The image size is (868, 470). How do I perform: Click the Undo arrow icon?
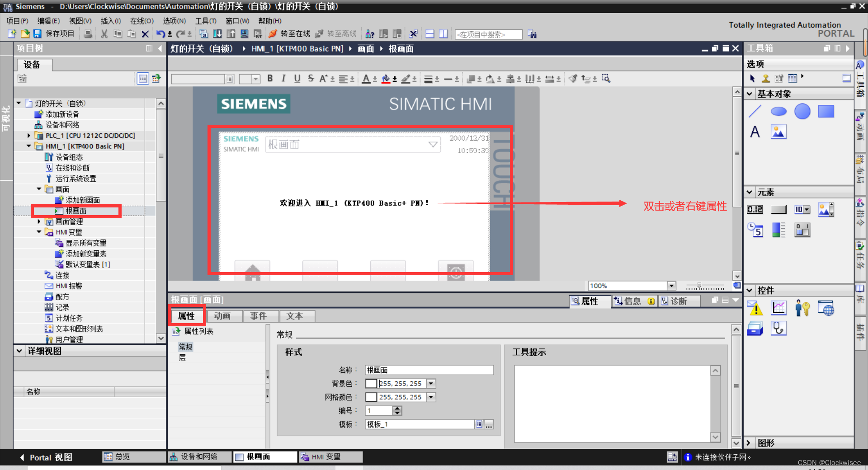160,34
